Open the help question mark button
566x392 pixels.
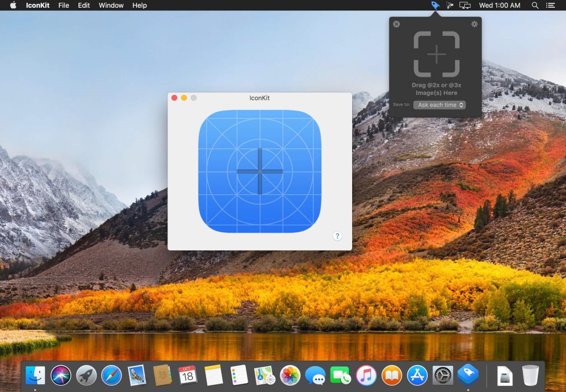point(337,236)
